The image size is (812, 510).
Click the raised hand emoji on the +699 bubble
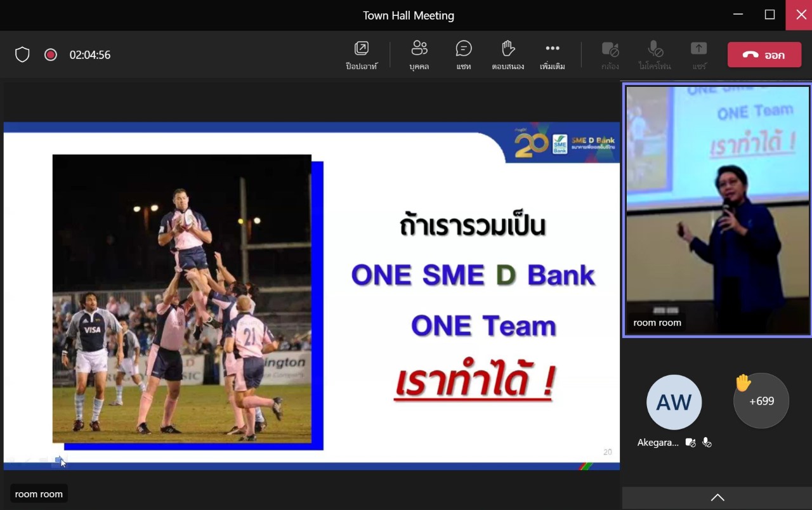coord(743,383)
